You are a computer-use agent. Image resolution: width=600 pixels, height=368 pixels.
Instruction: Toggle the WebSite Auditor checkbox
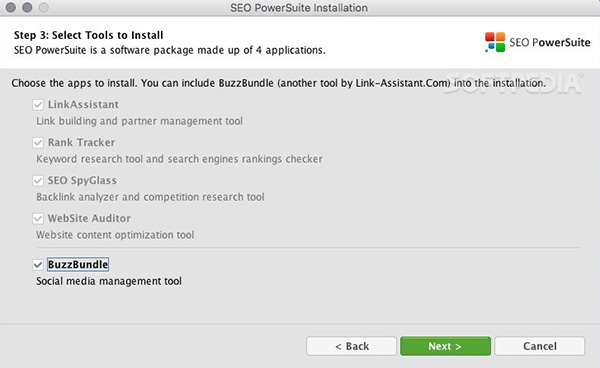point(38,218)
